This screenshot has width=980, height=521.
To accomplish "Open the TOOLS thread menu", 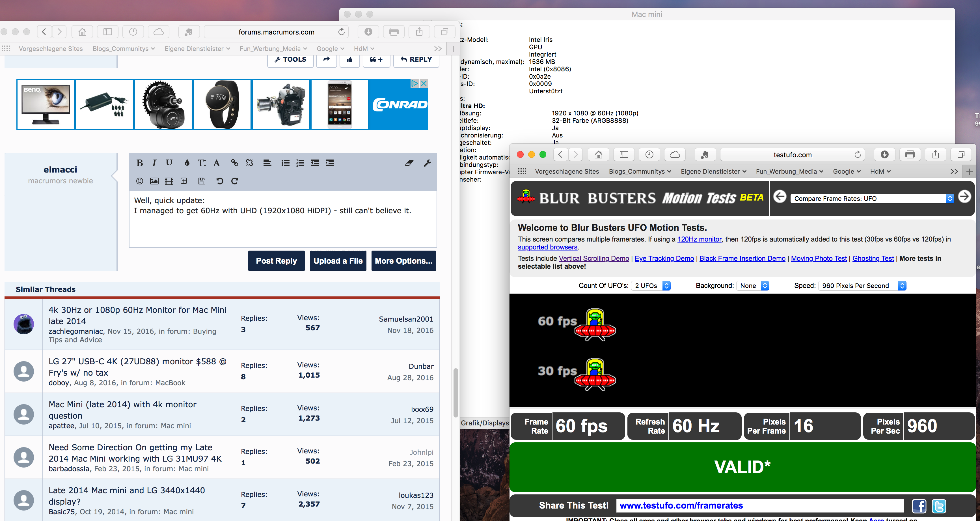I will pyautogui.click(x=290, y=60).
